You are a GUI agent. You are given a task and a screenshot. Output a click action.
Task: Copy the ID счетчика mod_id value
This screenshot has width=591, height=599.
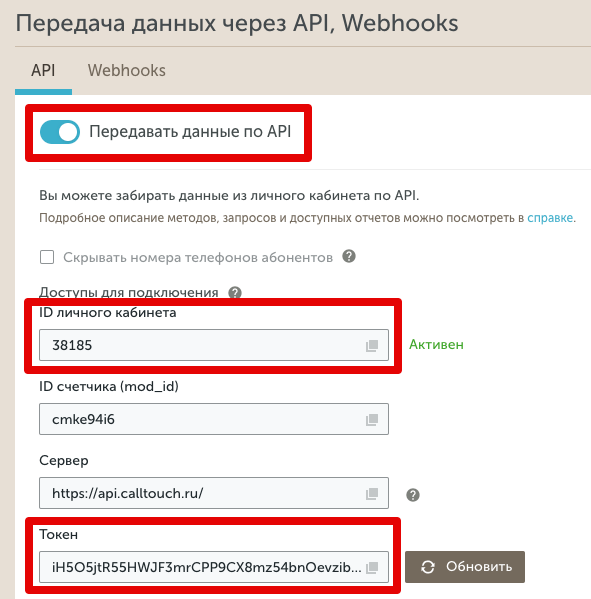pyautogui.click(x=372, y=419)
